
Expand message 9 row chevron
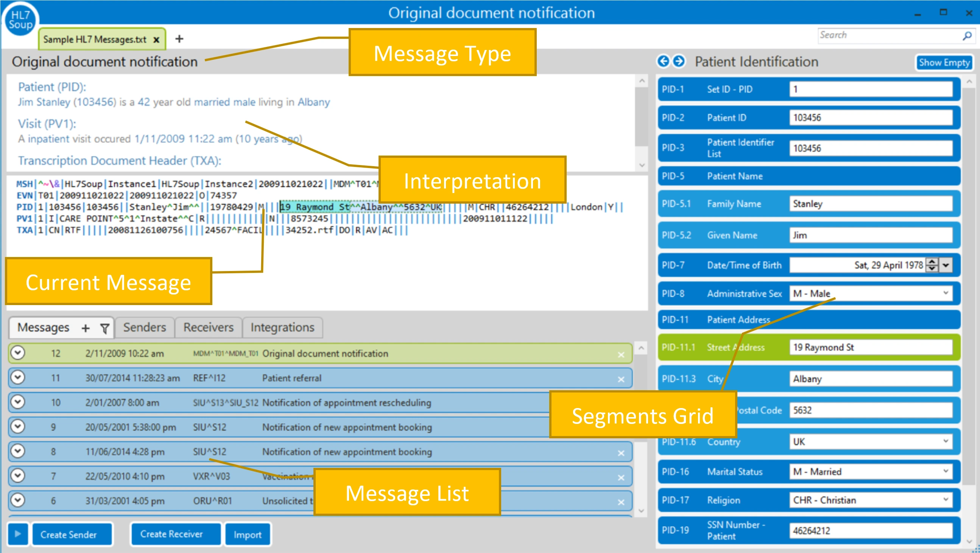18,426
